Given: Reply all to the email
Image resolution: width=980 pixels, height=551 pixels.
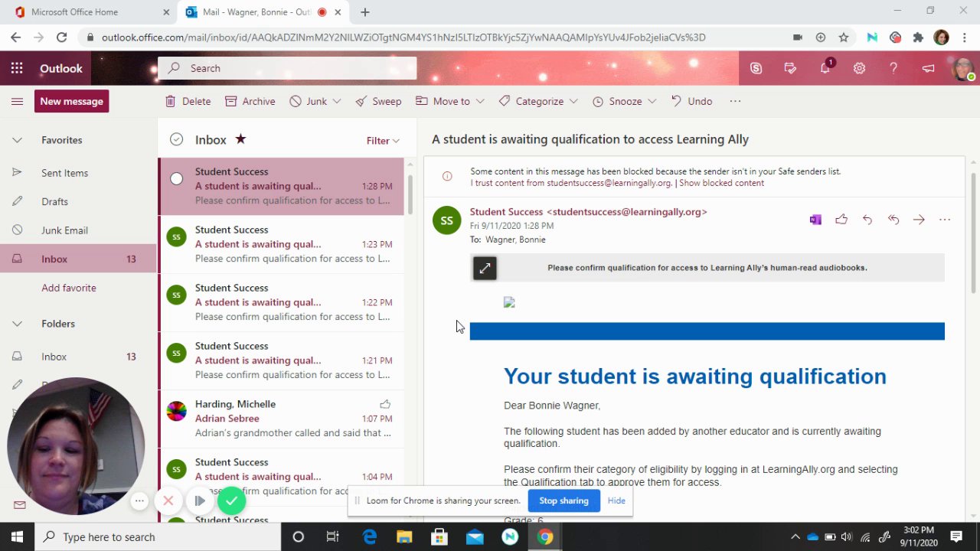Looking at the screenshot, I should click(893, 220).
